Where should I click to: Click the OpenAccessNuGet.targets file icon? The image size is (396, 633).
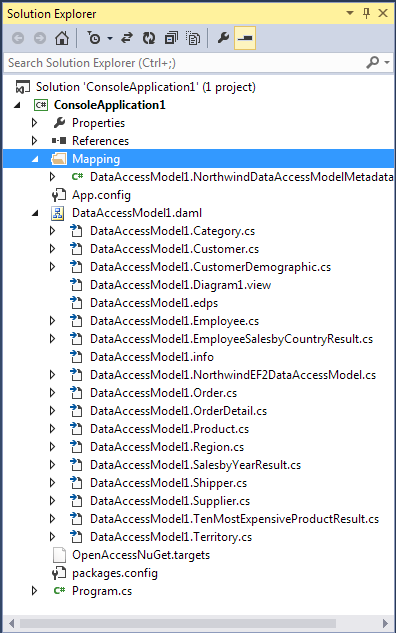pos(59,555)
